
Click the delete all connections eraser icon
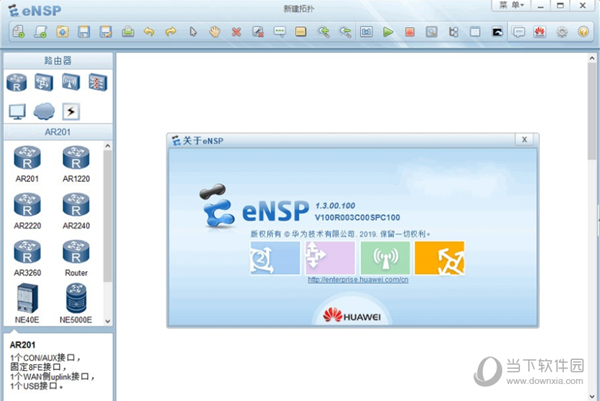pos(258,31)
